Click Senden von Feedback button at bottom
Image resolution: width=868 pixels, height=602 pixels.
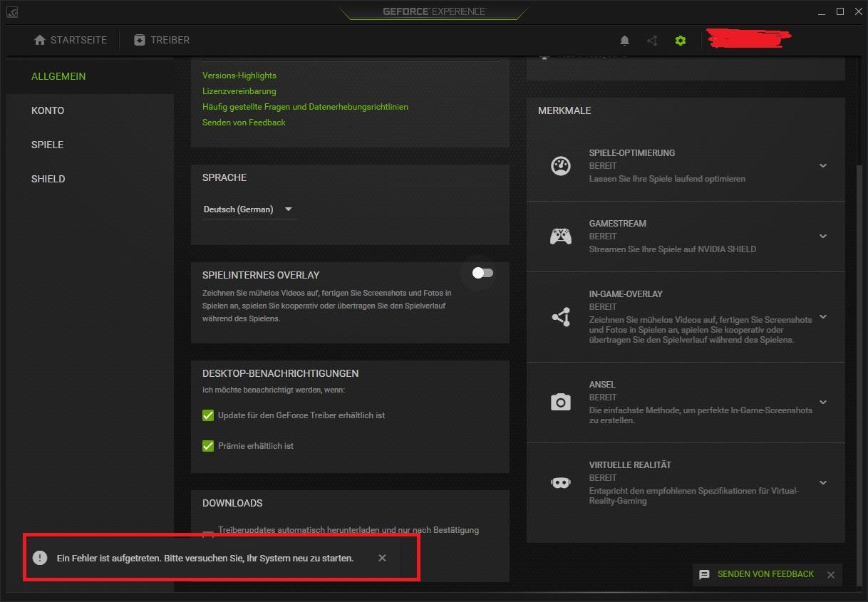pos(765,574)
